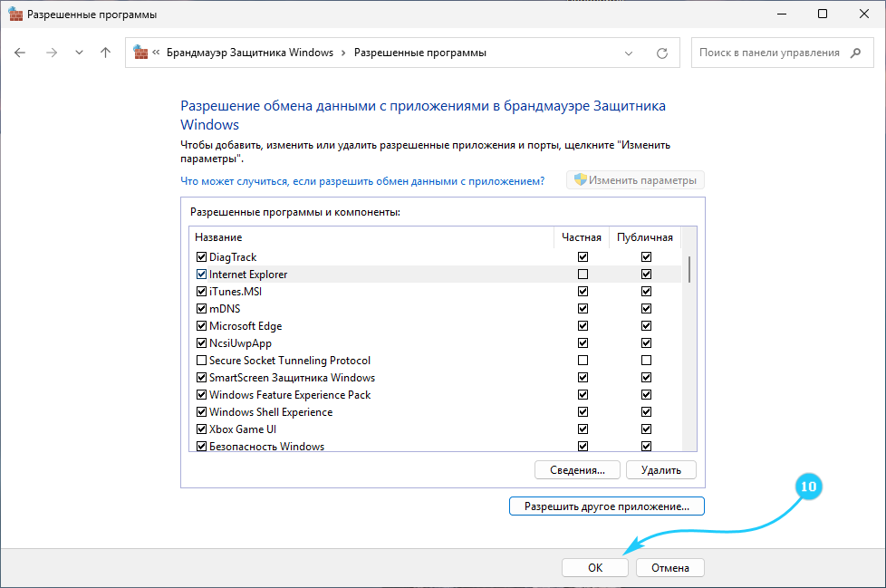This screenshot has width=886, height=588.
Task: Click the forward navigation arrow
Action: click(52, 53)
